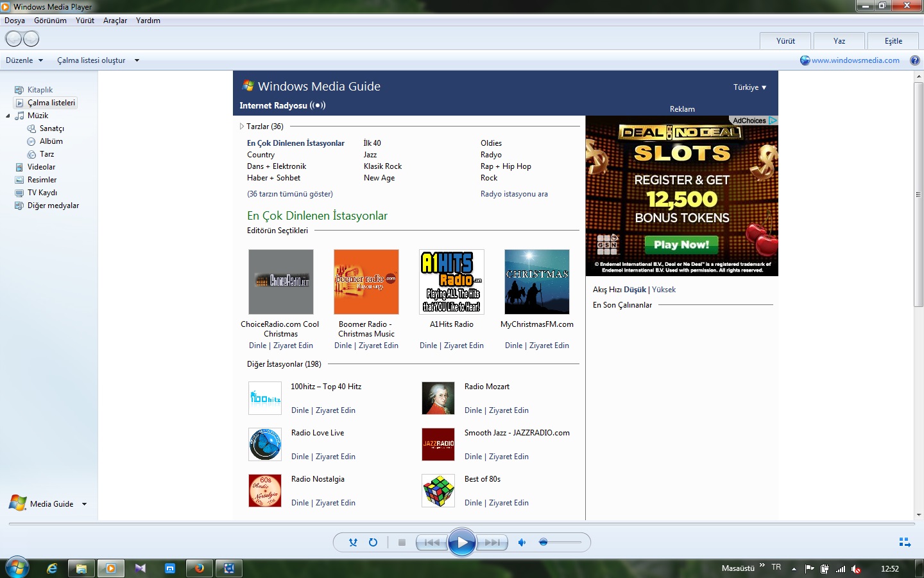Viewport: 924px width, 578px height.
Task: Open the Düzenle dropdown
Action: pos(24,60)
